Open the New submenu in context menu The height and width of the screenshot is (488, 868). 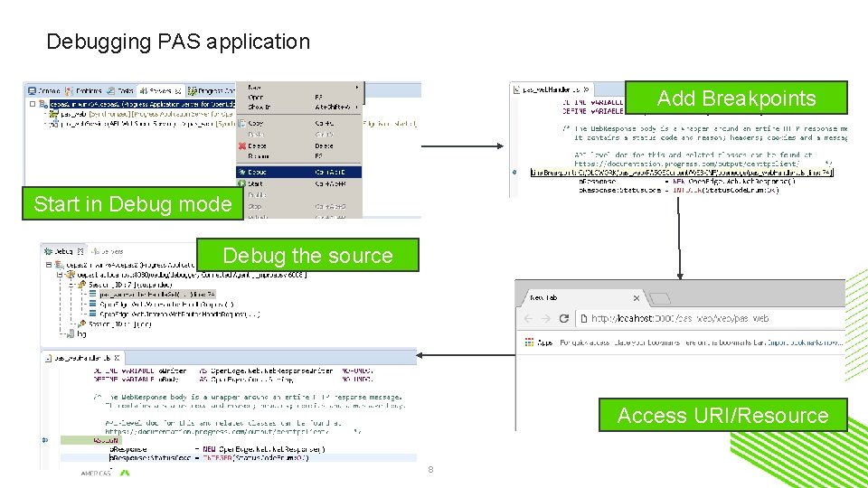tap(299, 88)
